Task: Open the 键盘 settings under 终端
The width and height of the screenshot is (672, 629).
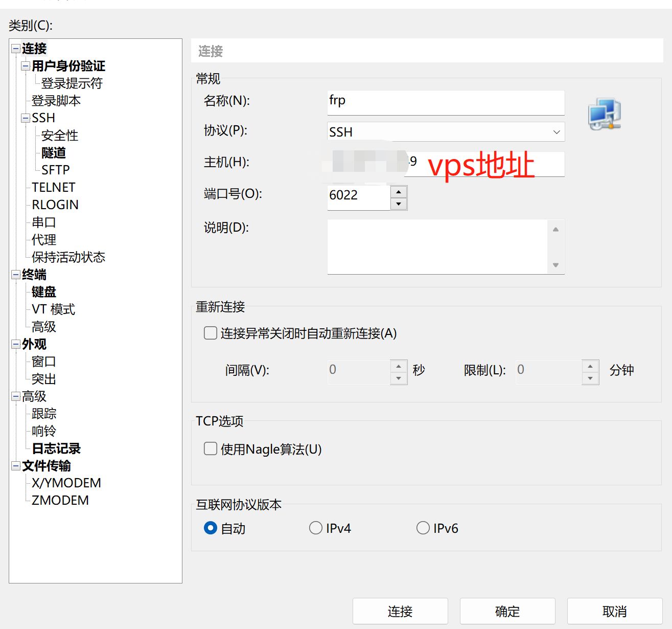Action: [44, 291]
